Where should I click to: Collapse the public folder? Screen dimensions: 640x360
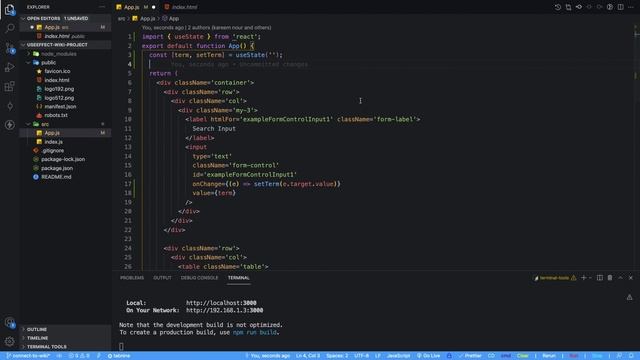tap(48, 62)
